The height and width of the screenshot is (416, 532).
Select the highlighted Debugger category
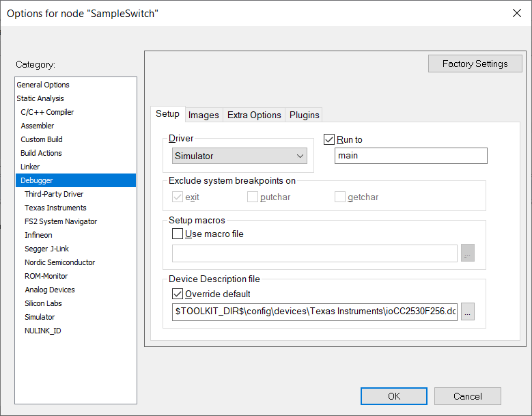point(76,180)
